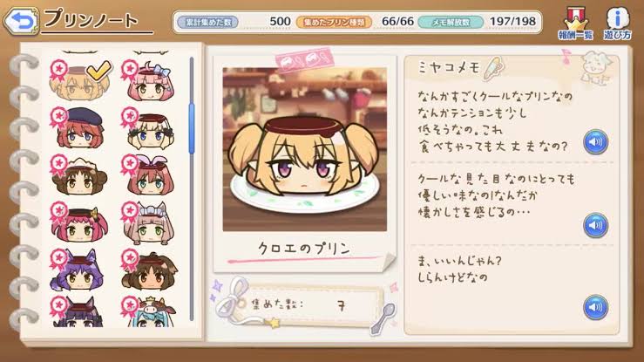Image resolution: width=644 pixels, height=362 pixels.
Task: Select the checked blonde Chloe pudding entry
Action: pos(80,80)
